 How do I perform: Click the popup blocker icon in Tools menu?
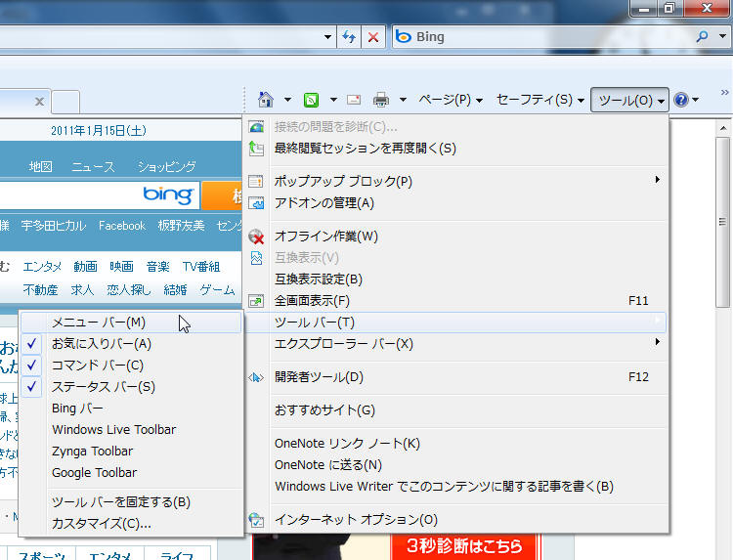(256, 181)
